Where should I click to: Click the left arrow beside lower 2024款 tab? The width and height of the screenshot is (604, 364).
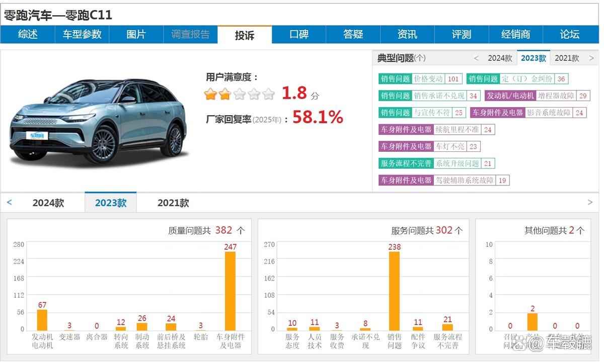9,203
